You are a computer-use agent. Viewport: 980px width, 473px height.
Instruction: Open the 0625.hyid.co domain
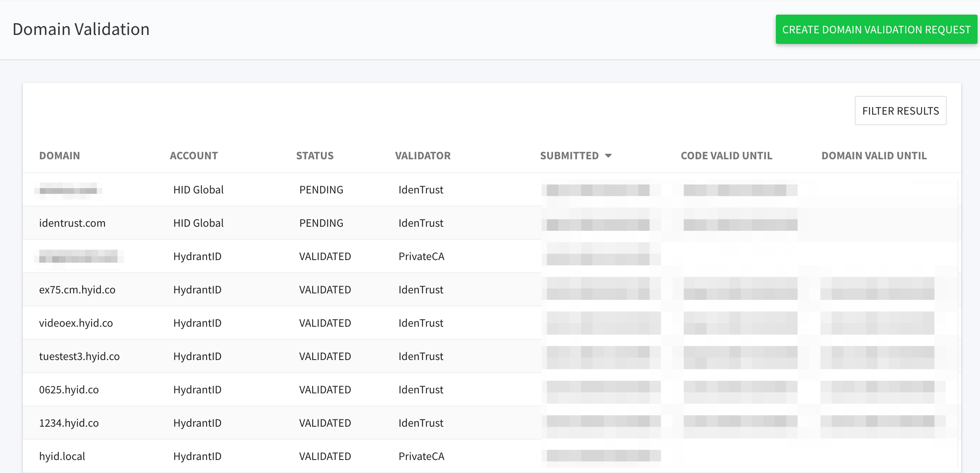tap(69, 390)
